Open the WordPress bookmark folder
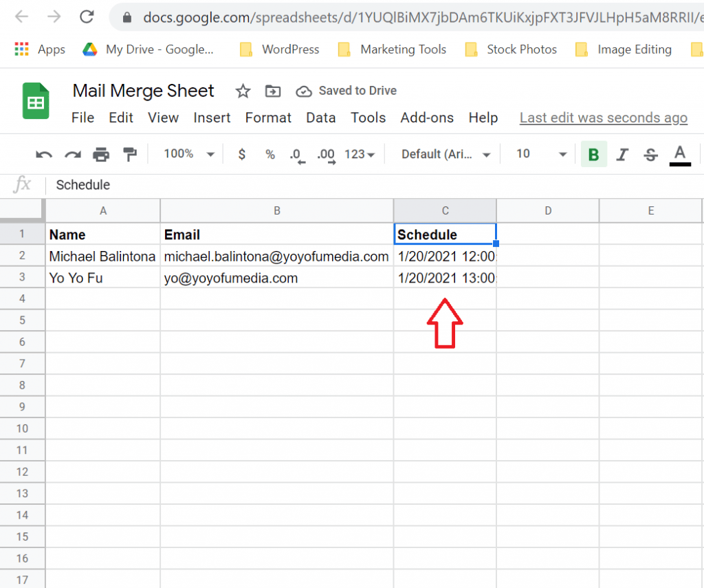The height and width of the screenshot is (588, 704). coord(280,50)
